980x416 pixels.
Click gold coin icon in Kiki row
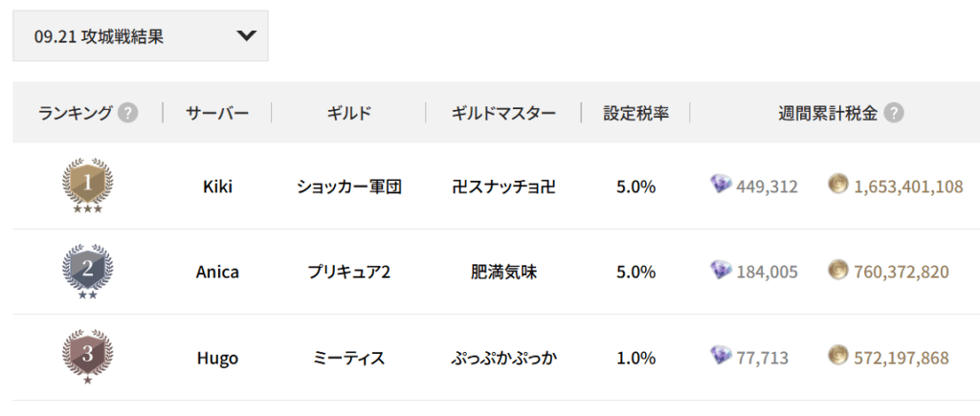click(x=838, y=185)
